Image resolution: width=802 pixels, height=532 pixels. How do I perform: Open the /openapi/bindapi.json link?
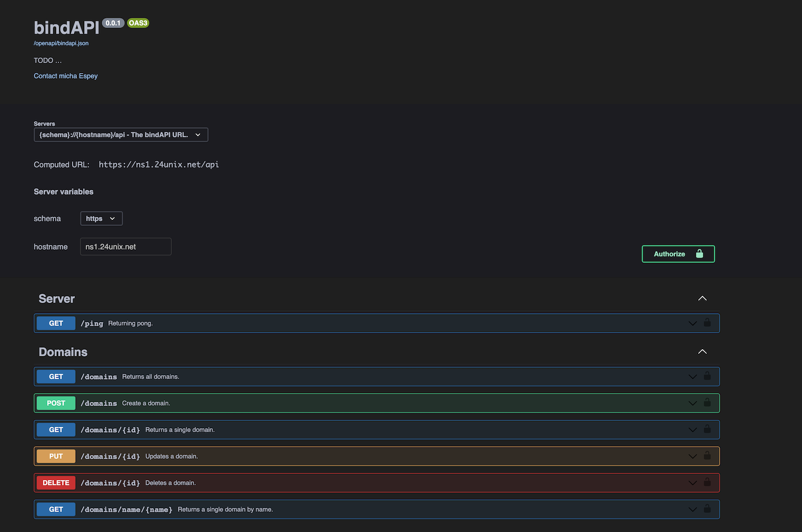tap(61, 43)
